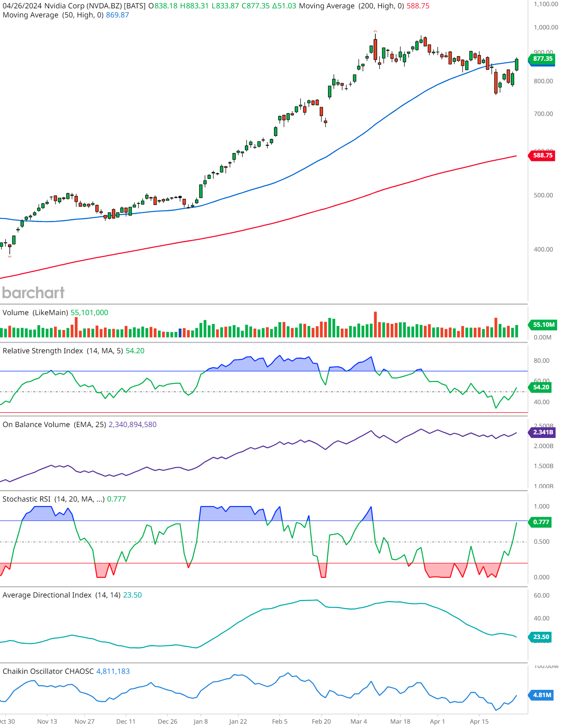This screenshot has width=561, height=728.
Task: Click the 877.35 current price label
Action: (x=542, y=59)
